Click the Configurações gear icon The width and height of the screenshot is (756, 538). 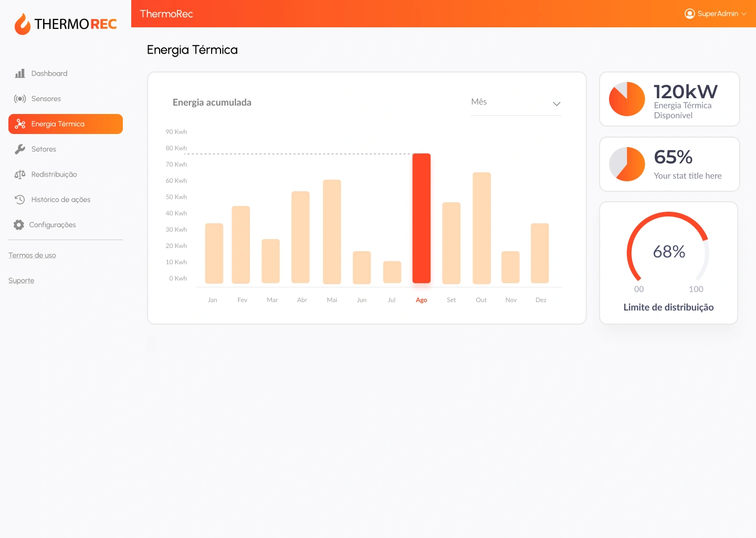[x=19, y=225]
